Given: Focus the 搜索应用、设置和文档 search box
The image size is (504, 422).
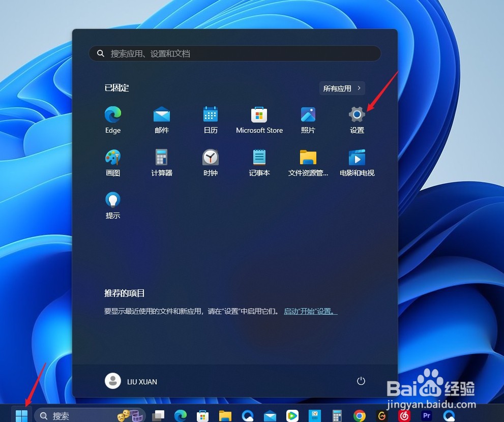Looking at the screenshot, I should pos(235,53).
